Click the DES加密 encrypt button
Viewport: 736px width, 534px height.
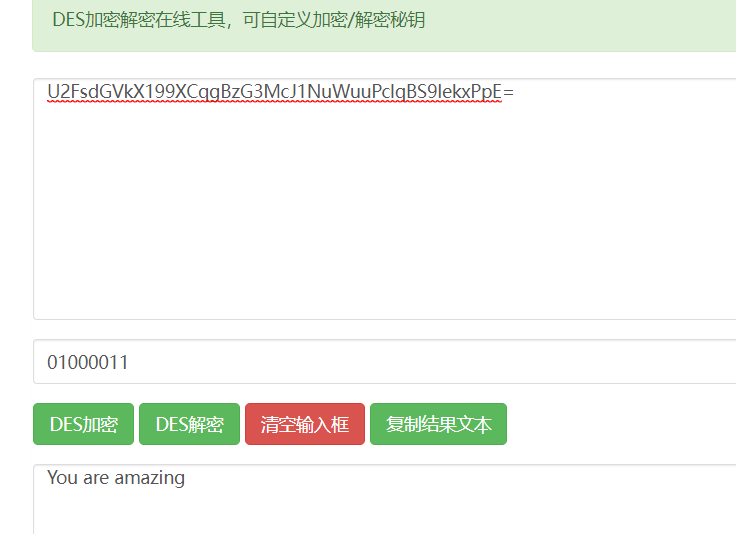(84, 424)
